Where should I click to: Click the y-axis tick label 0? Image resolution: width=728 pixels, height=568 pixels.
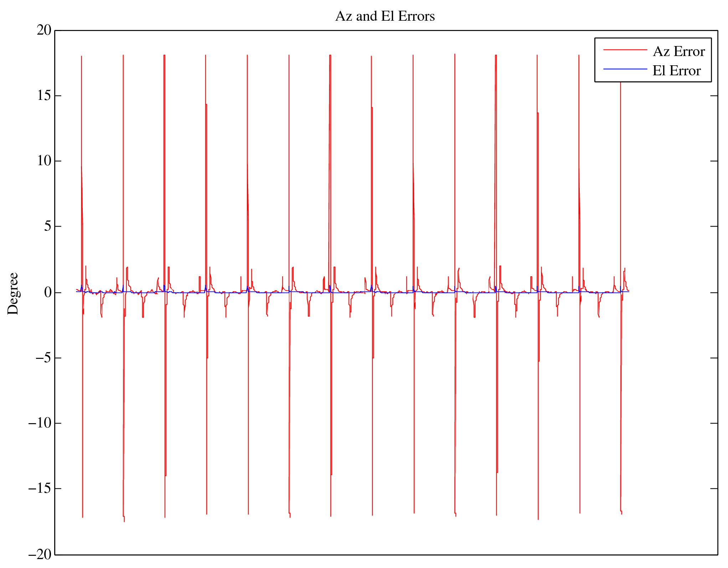click(48, 293)
